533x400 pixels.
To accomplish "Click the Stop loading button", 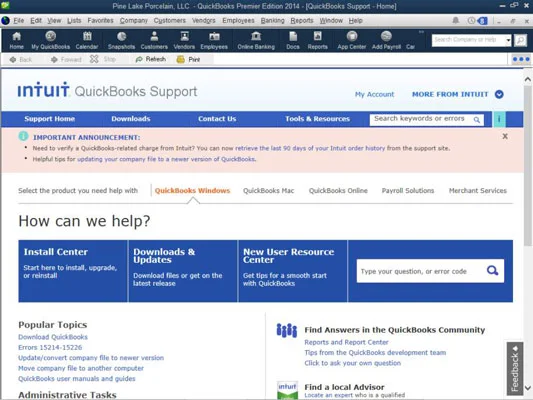I will coord(103,59).
